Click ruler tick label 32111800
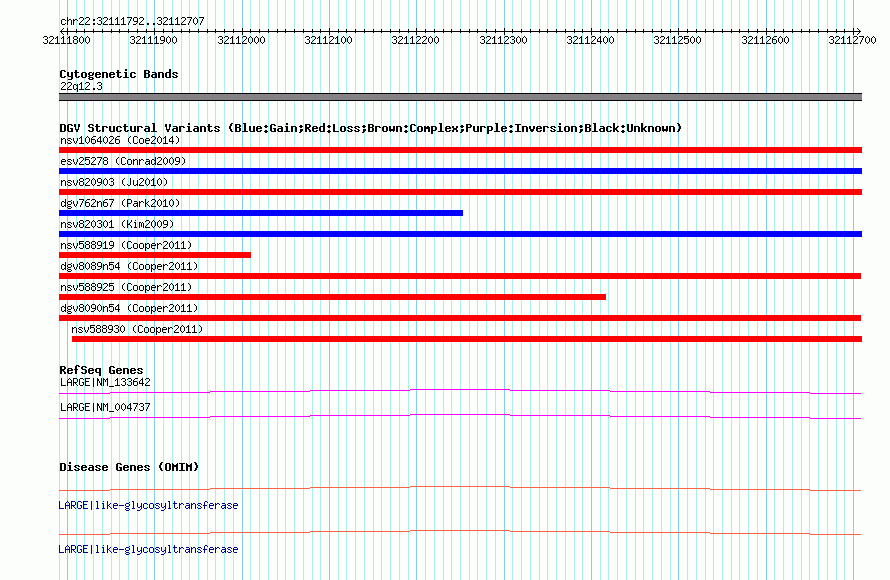The width and height of the screenshot is (890, 580). click(x=66, y=40)
